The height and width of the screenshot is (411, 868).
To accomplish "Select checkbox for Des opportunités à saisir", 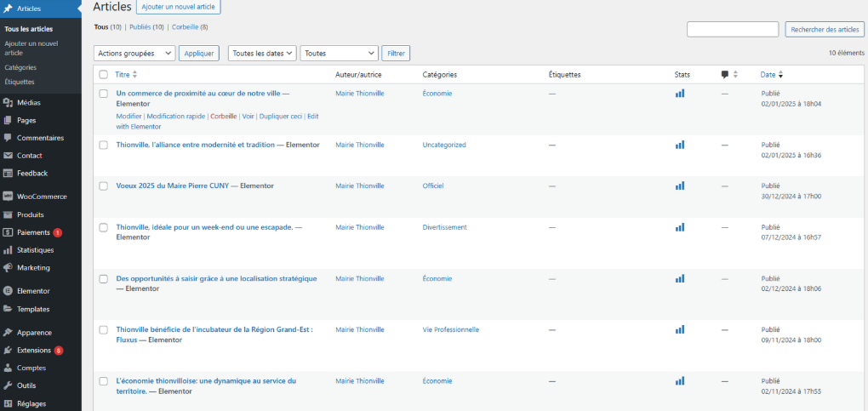I will [x=104, y=279].
